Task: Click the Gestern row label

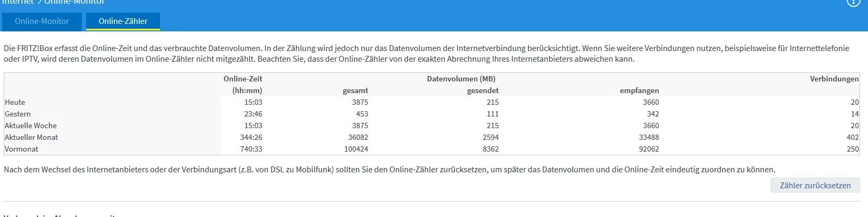Action: tap(18, 114)
